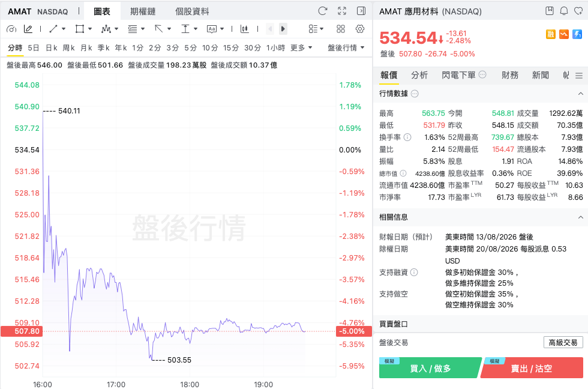Open the 盤後行情 session dropdown
The height and width of the screenshot is (389, 588).
click(346, 47)
